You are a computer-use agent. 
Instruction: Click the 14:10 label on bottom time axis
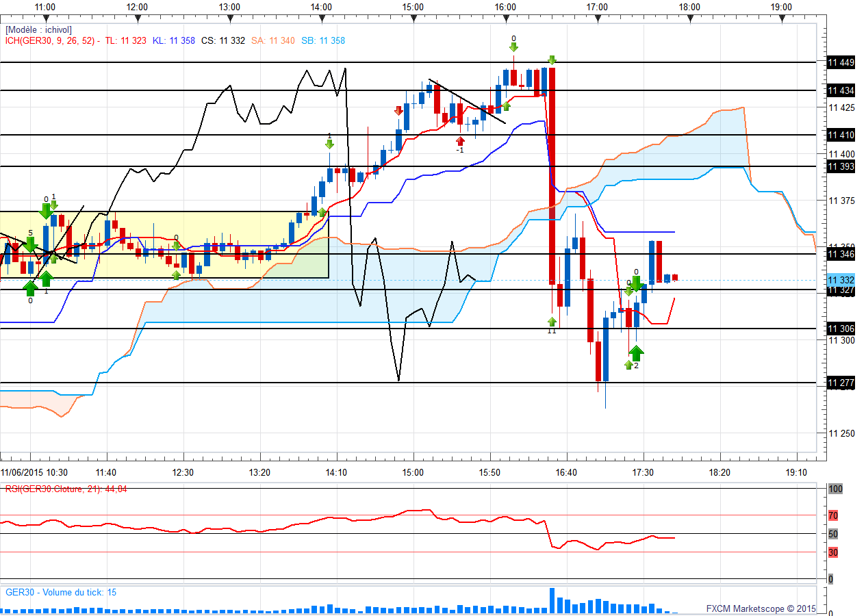click(x=336, y=472)
